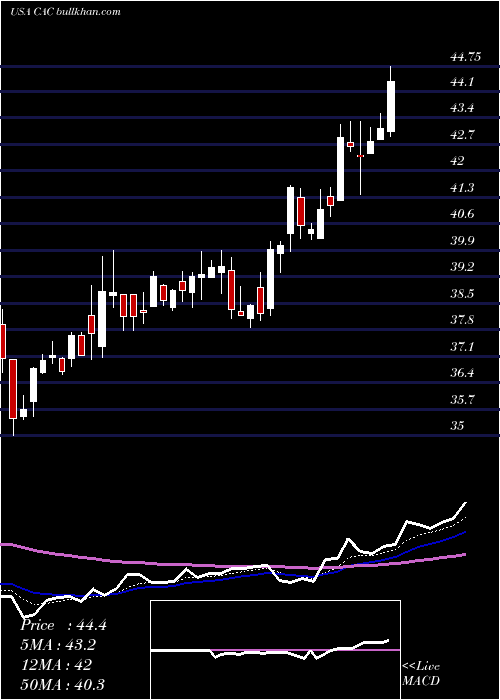
Task: Select the 44.1 price axis label
Action: pyautogui.click(x=462, y=82)
